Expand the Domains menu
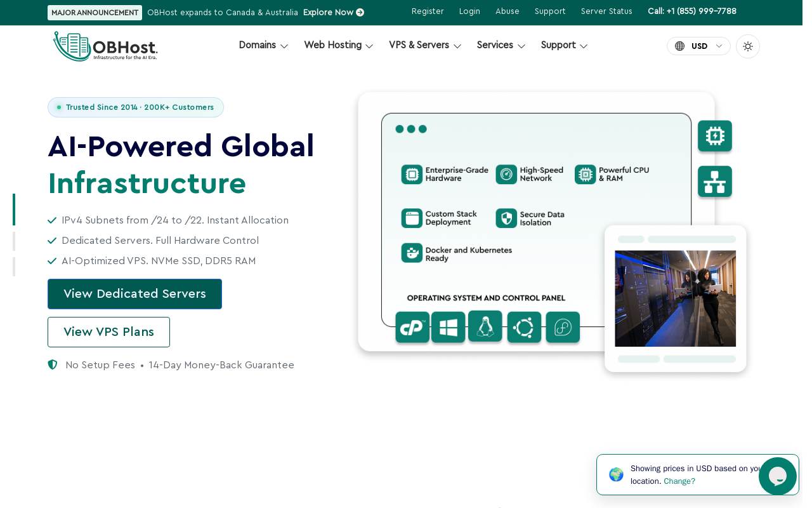This screenshot has width=812, height=508. [x=263, y=45]
